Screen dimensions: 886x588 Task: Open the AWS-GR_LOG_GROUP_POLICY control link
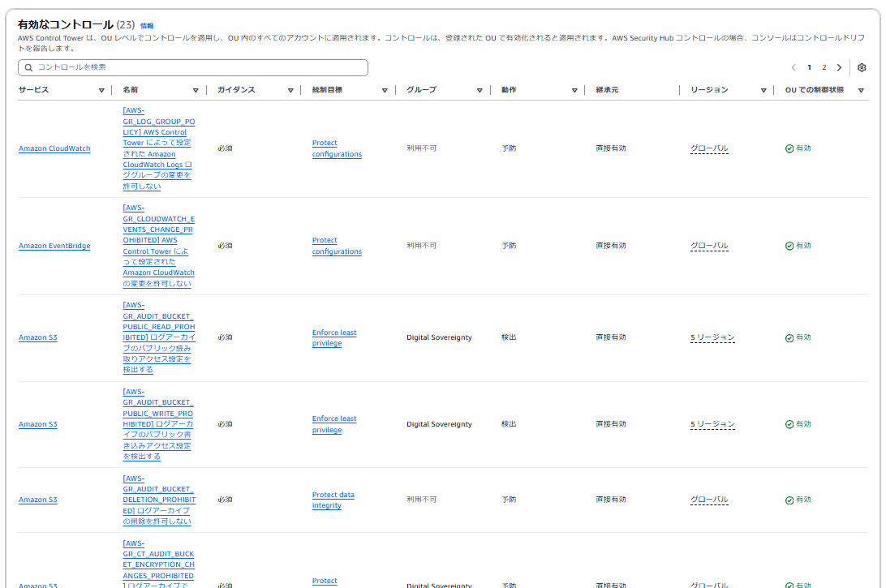click(159, 148)
